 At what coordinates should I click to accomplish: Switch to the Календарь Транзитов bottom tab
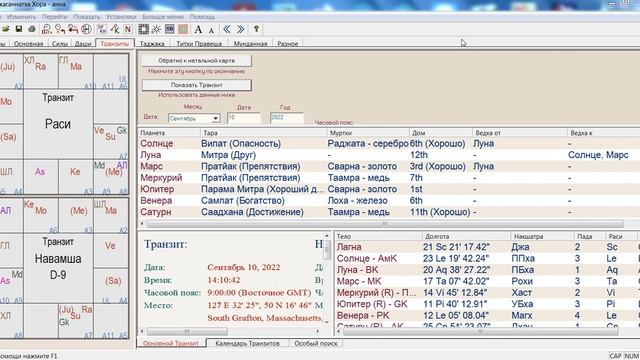pos(247,344)
